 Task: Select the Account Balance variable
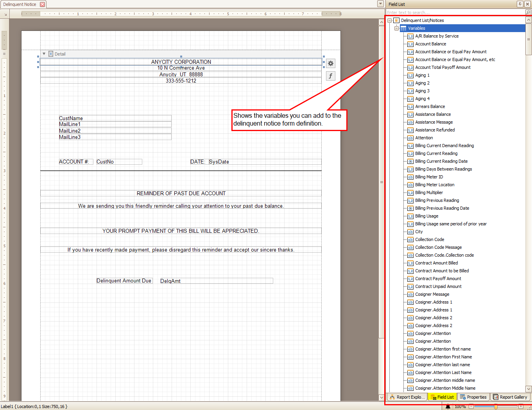[430, 44]
